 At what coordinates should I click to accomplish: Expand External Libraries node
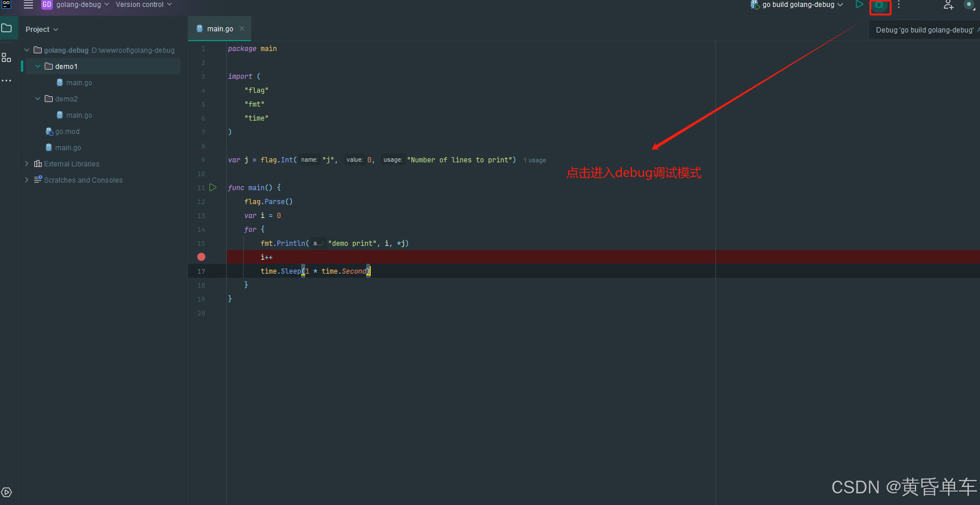pos(27,164)
